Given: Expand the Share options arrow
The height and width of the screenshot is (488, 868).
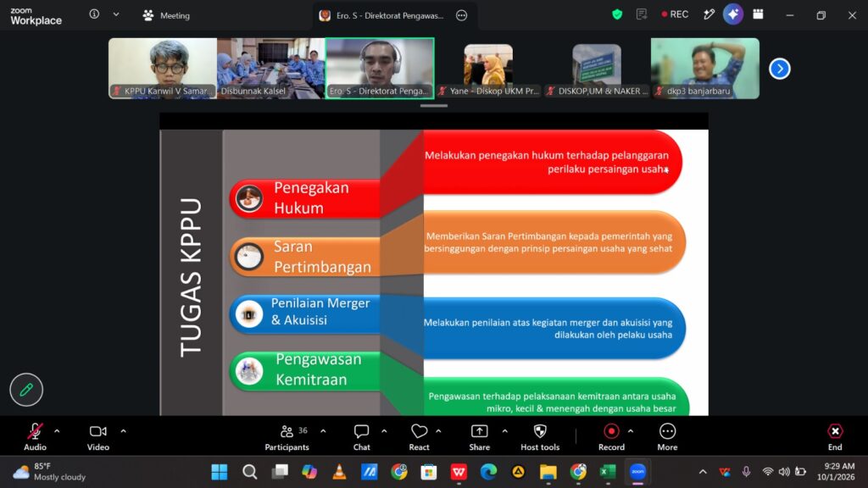Looking at the screenshot, I should click(x=505, y=431).
